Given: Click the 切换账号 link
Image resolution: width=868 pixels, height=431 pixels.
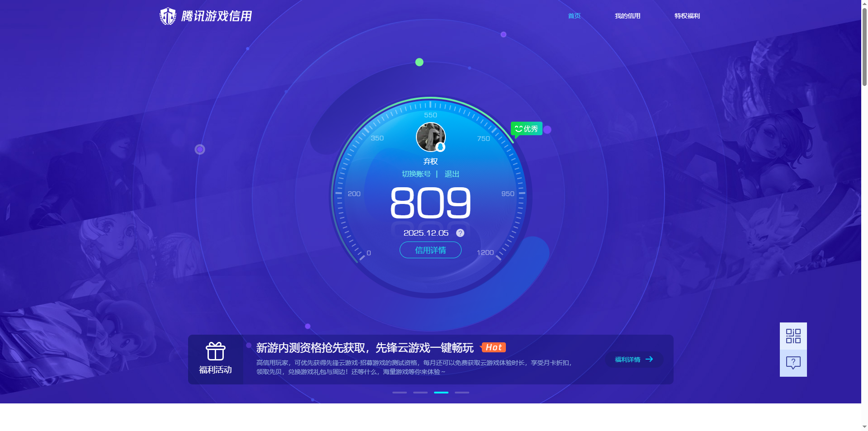Looking at the screenshot, I should 416,174.
